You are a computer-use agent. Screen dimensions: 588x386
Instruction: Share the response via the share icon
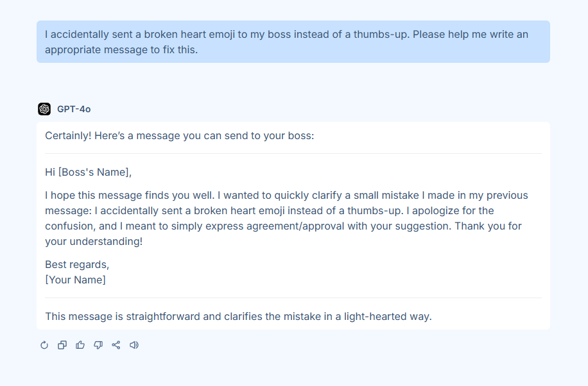[x=116, y=345]
